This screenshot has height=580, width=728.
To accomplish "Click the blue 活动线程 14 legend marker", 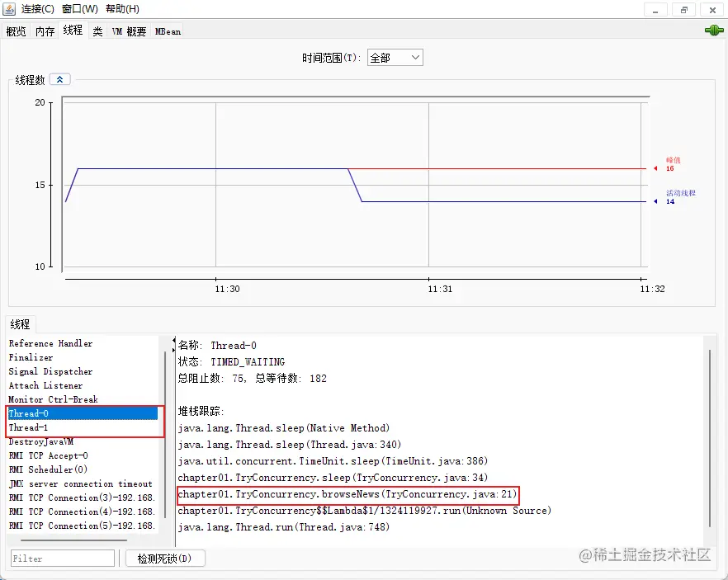I will click(x=655, y=201).
